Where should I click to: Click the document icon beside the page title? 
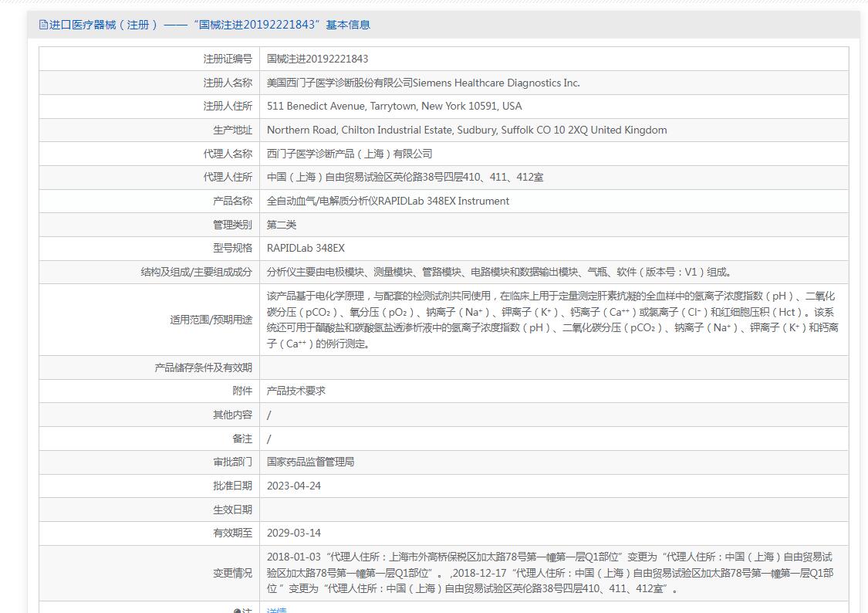pyautogui.click(x=43, y=25)
